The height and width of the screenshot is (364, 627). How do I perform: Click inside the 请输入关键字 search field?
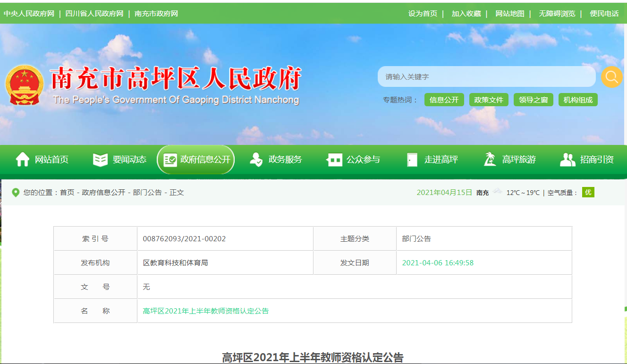(487, 76)
